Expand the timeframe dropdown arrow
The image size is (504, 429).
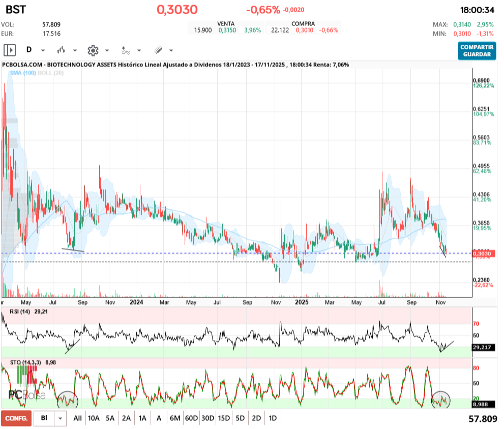(43, 51)
